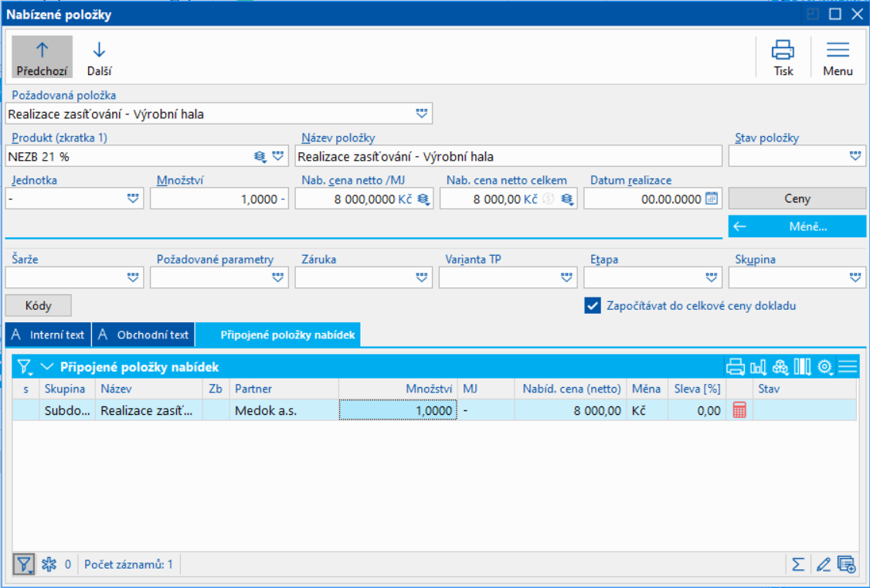870x588 pixels.
Task: Click currency stack icon in Nab. cena netto celkem
Action: (567, 199)
